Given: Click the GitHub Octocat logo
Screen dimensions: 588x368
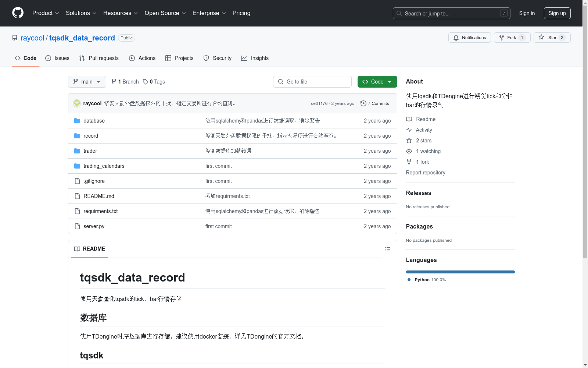Looking at the screenshot, I should [18, 13].
